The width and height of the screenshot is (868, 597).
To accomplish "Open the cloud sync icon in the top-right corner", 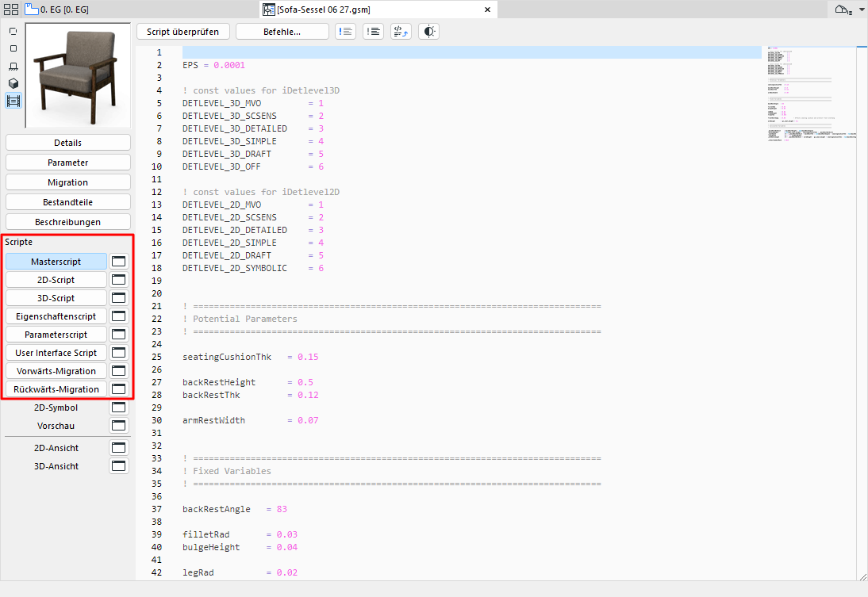I will pyautogui.click(x=843, y=9).
